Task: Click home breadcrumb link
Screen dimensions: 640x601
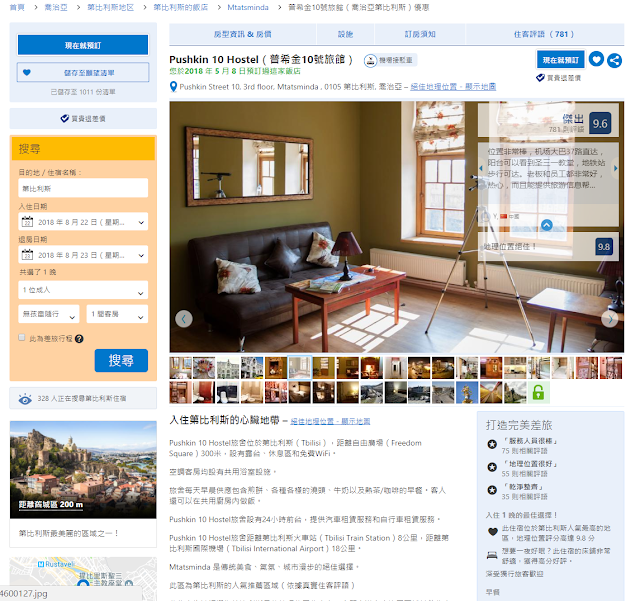Action: click(x=17, y=7)
